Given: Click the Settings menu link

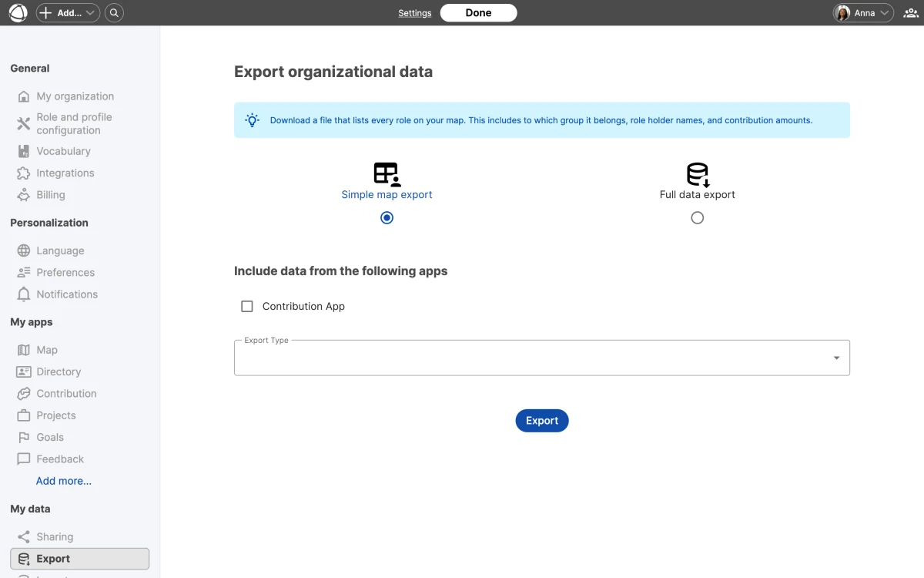Looking at the screenshot, I should tap(415, 12).
